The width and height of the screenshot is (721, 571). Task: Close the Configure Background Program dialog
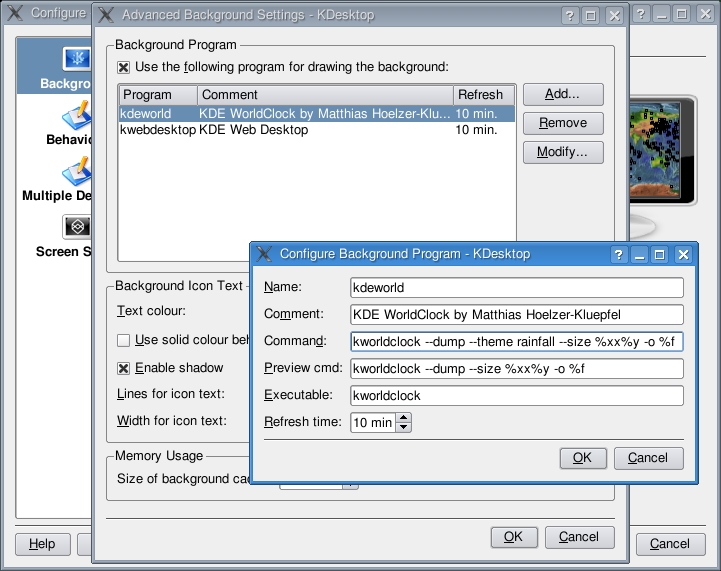[683, 254]
